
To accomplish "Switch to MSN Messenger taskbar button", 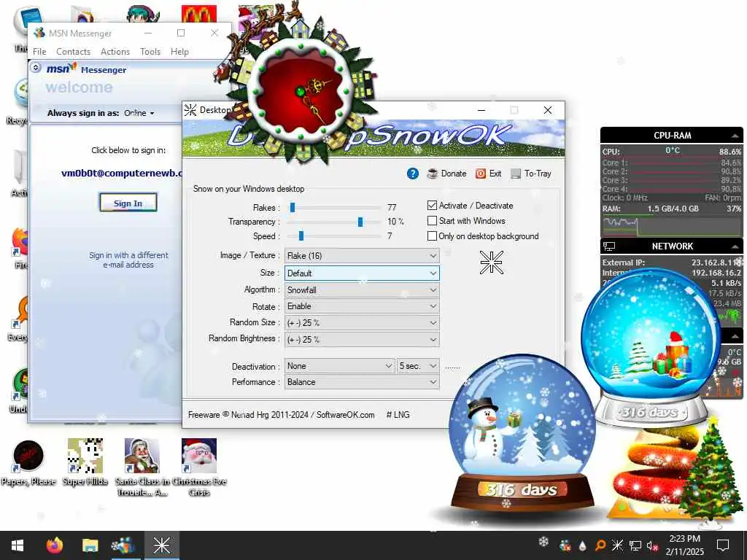I will point(124,545).
